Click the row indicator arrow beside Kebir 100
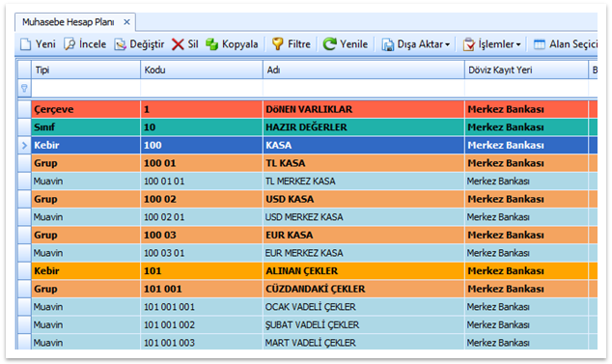Image resolution: width=612 pixels, height=364 pixels. [x=24, y=145]
